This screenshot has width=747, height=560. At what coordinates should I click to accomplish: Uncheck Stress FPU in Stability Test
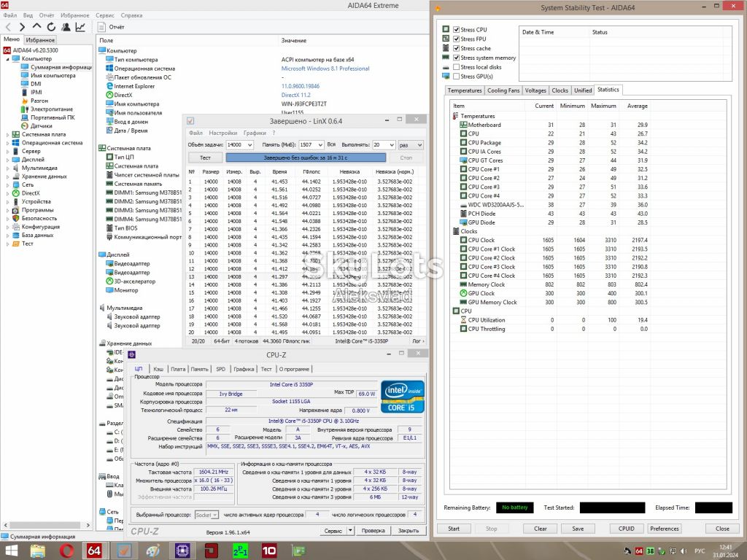pyautogui.click(x=457, y=39)
